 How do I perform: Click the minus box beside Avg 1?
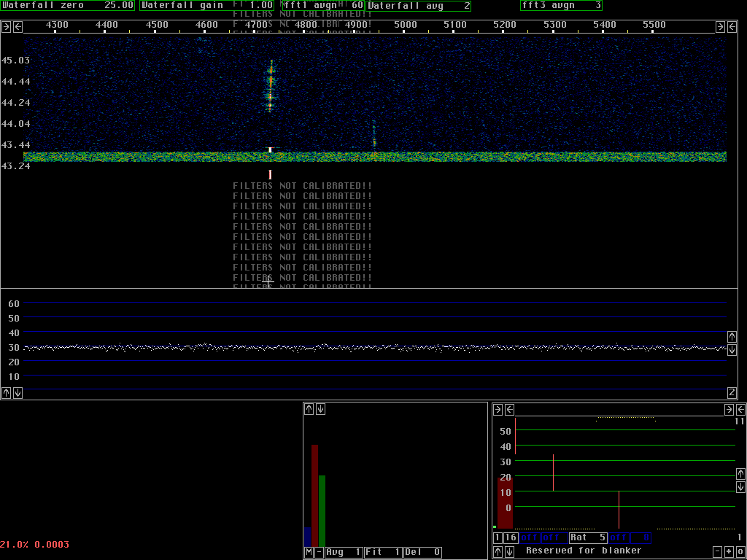[x=320, y=553]
